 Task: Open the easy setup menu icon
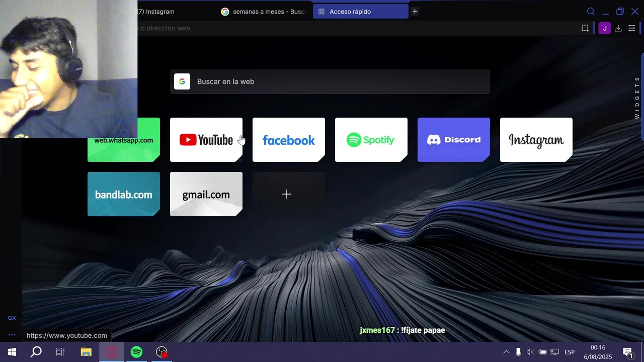tap(632, 28)
